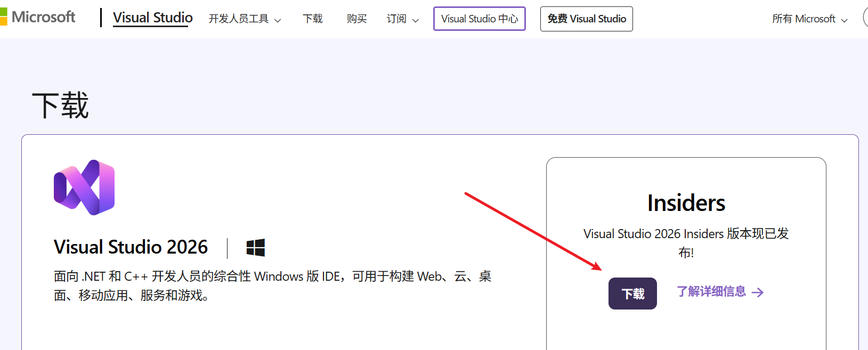
Task: Click the Windows platform icon
Action: point(256,248)
